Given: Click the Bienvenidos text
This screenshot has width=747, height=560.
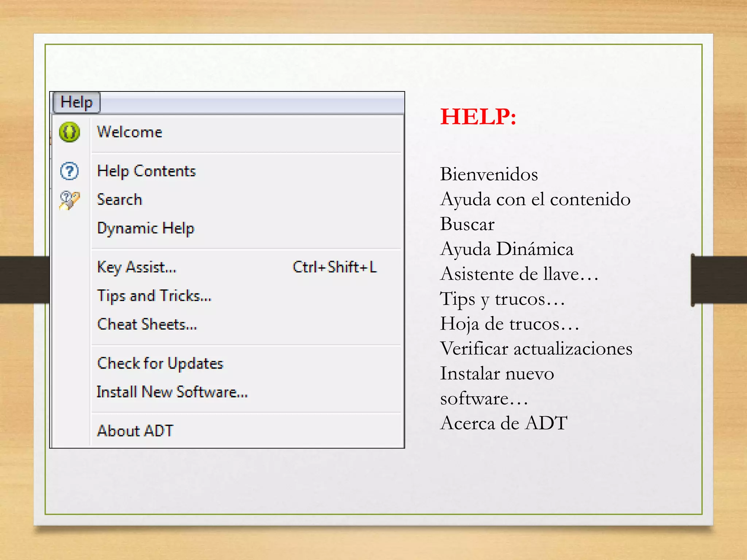Looking at the screenshot, I should click(x=489, y=174).
